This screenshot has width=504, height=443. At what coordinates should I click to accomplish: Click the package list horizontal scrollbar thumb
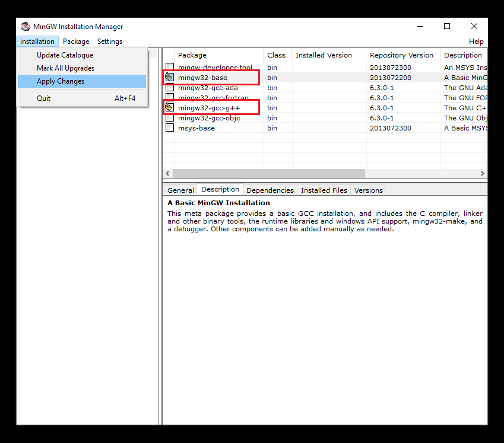pos(269,173)
